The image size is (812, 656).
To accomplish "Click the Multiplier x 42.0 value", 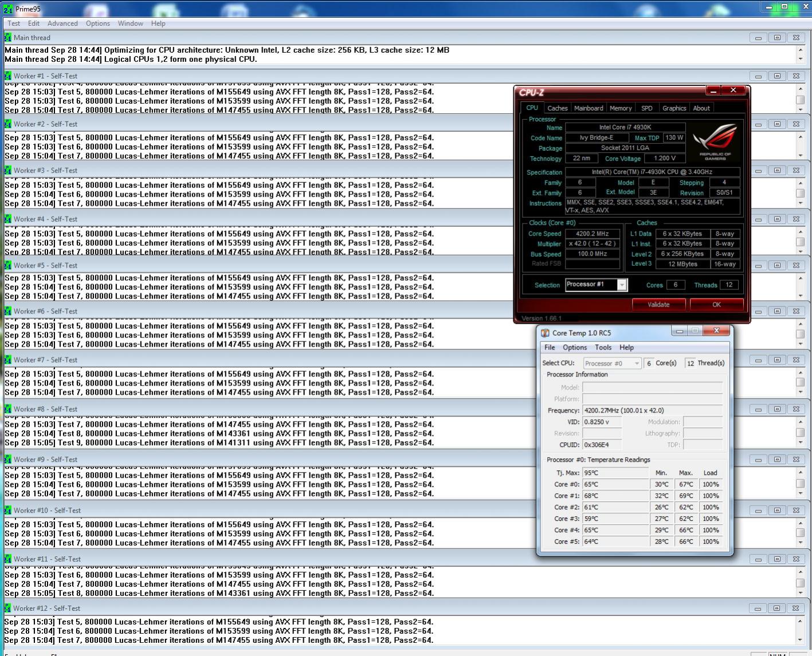I will click(593, 243).
